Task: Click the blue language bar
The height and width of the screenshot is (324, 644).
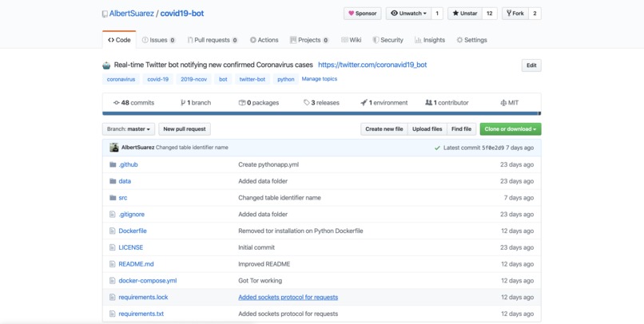Action: pos(320,113)
